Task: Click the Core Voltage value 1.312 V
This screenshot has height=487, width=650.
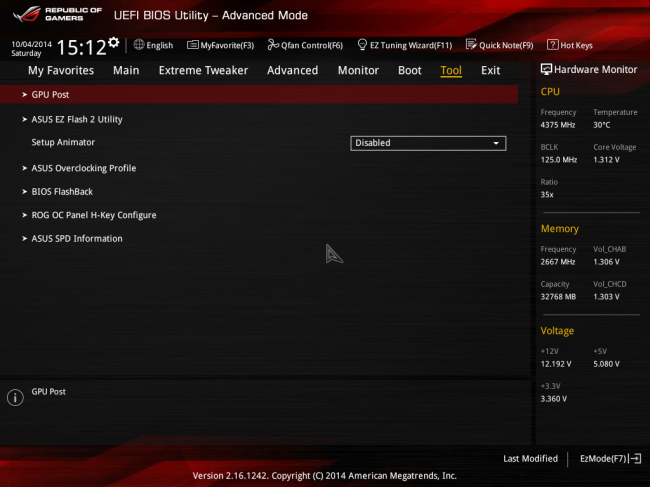Action: pyautogui.click(x=606, y=160)
